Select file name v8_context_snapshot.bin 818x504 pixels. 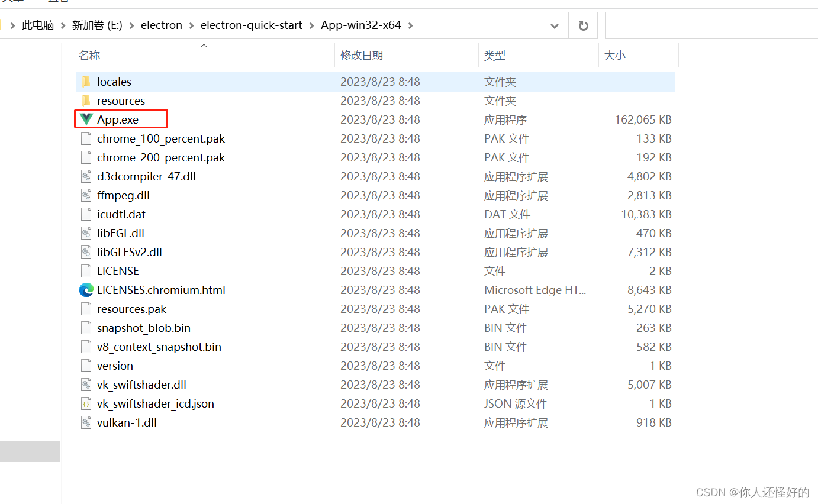tap(159, 347)
